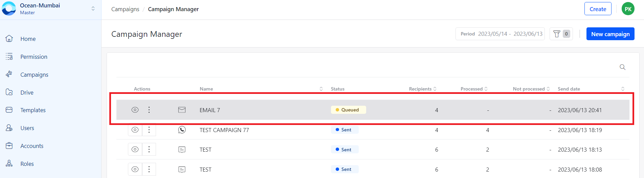Click the filter count badge showing 0
This screenshot has width=644, height=178.
click(567, 34)
